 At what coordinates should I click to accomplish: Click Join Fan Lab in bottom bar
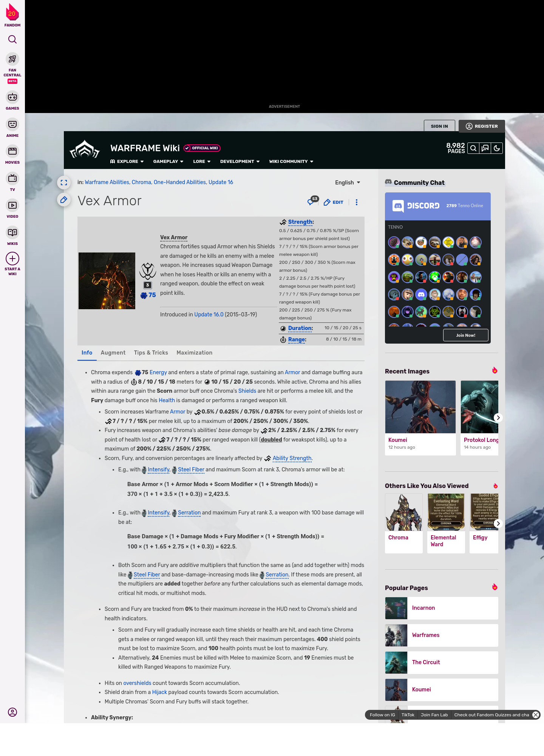click(434, 715)
